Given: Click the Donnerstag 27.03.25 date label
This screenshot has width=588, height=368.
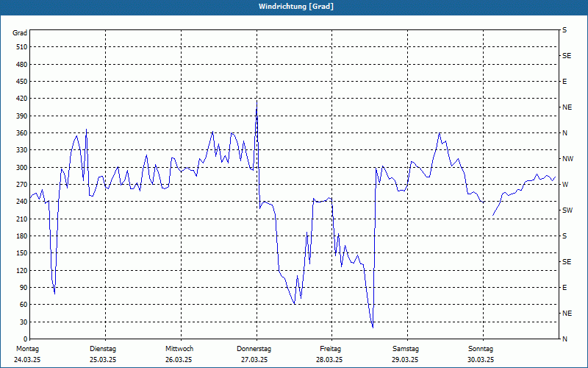Looking at the screenshot, I should point(254,354).
